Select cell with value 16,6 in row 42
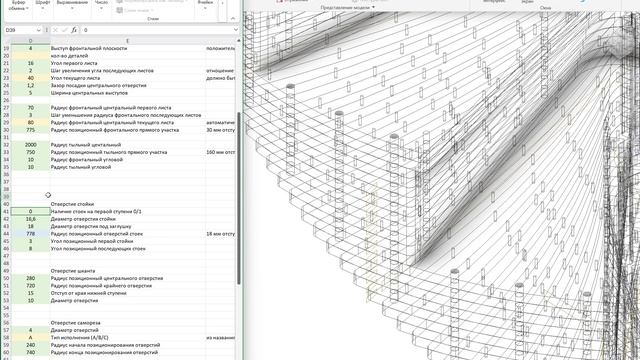This screenshot has height=360, width=640. [x=30, y=219]
